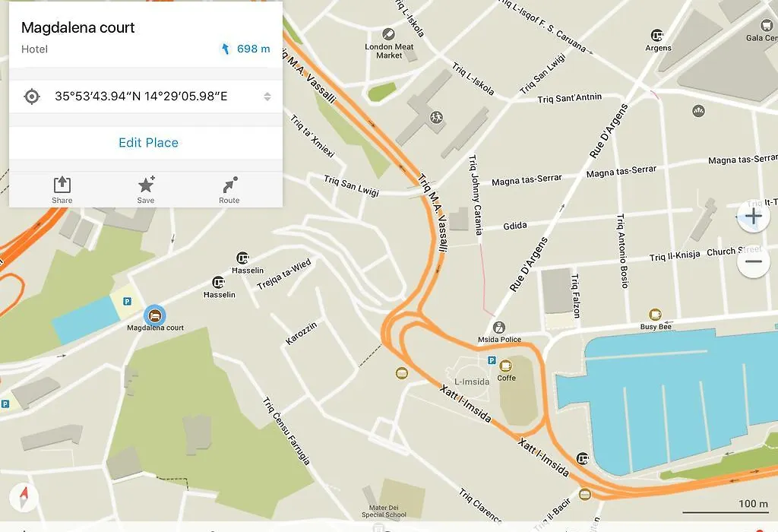Tap the compass arrow icon

click(24, 497)
